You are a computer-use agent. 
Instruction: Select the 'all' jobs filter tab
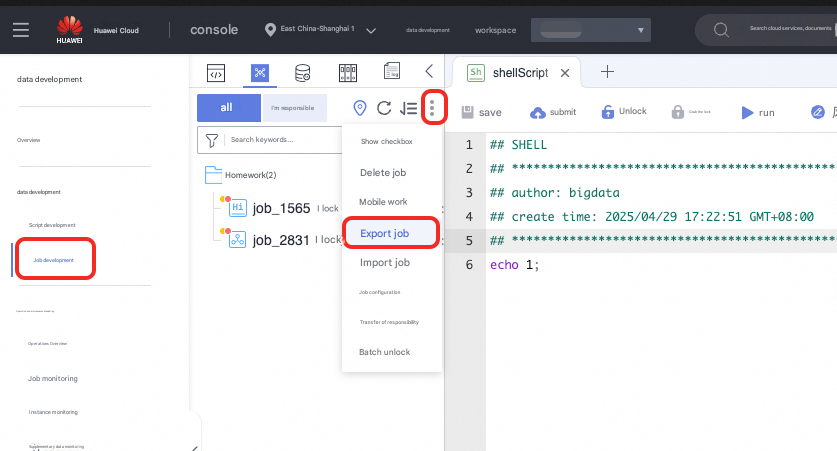click(229, 108)
